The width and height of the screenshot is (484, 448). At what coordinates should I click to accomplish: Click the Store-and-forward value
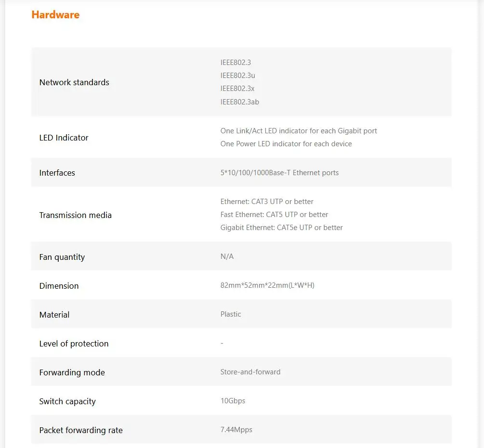tap(250, 372)
